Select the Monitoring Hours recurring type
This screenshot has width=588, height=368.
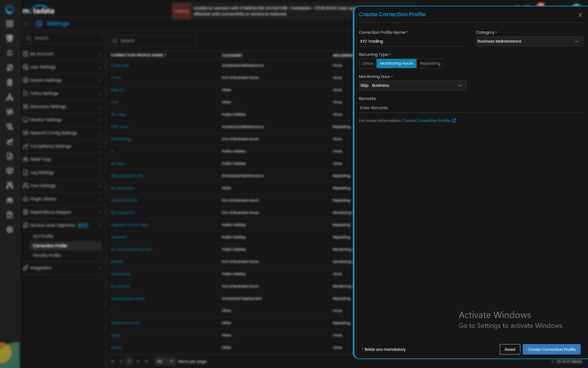coord(396,63)
